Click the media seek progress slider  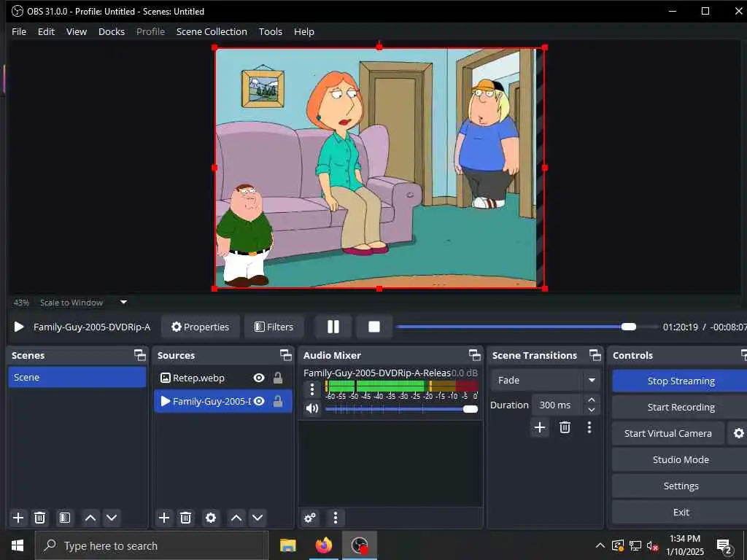(x=527, y=327)
